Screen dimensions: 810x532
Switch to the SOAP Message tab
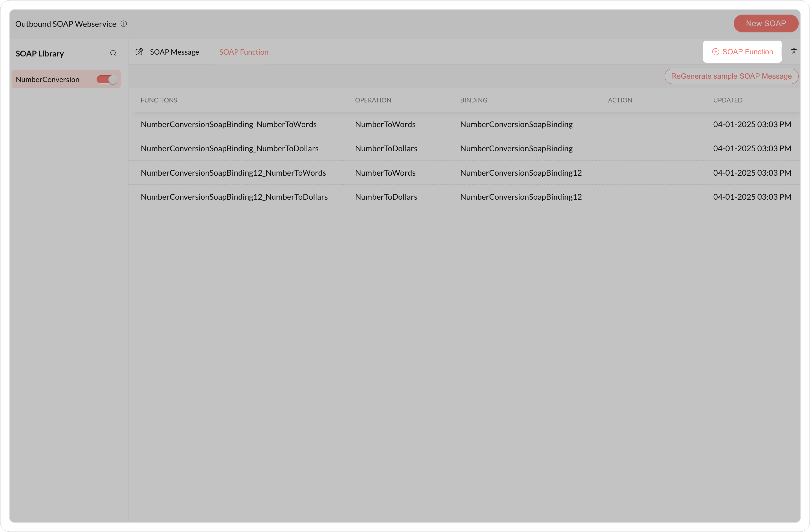click(174, 52)
